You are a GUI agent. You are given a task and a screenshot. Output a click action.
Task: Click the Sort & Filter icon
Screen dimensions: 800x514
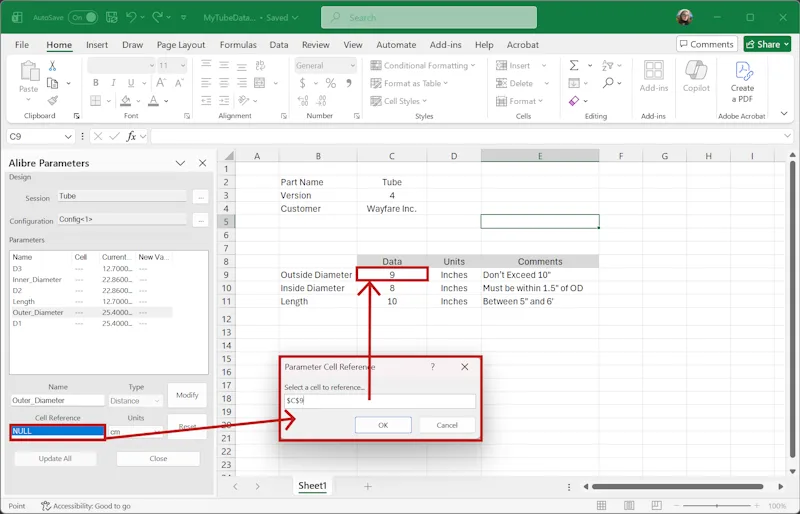tap(607, 65)
